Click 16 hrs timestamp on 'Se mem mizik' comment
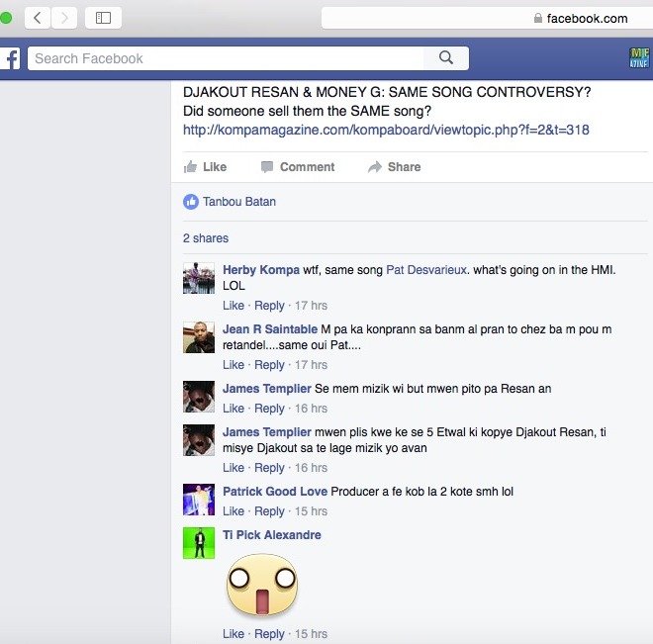Screen dimensions: 653x644 pos(311,409)
